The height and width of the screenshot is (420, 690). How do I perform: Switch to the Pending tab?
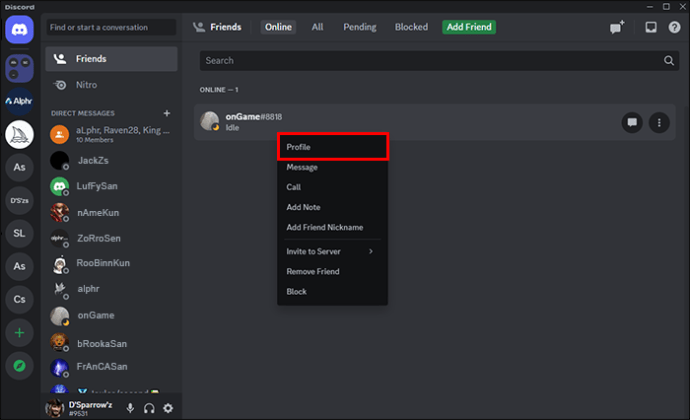(360, 27)
